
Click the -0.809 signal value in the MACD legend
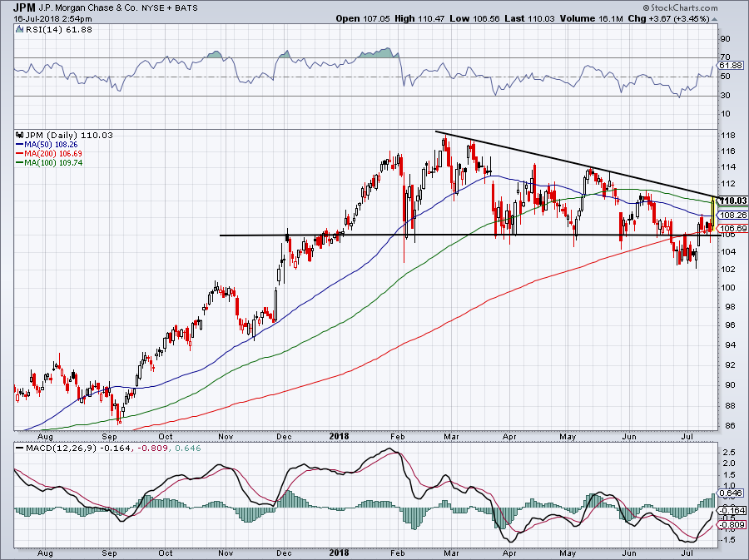pos(154,448)
